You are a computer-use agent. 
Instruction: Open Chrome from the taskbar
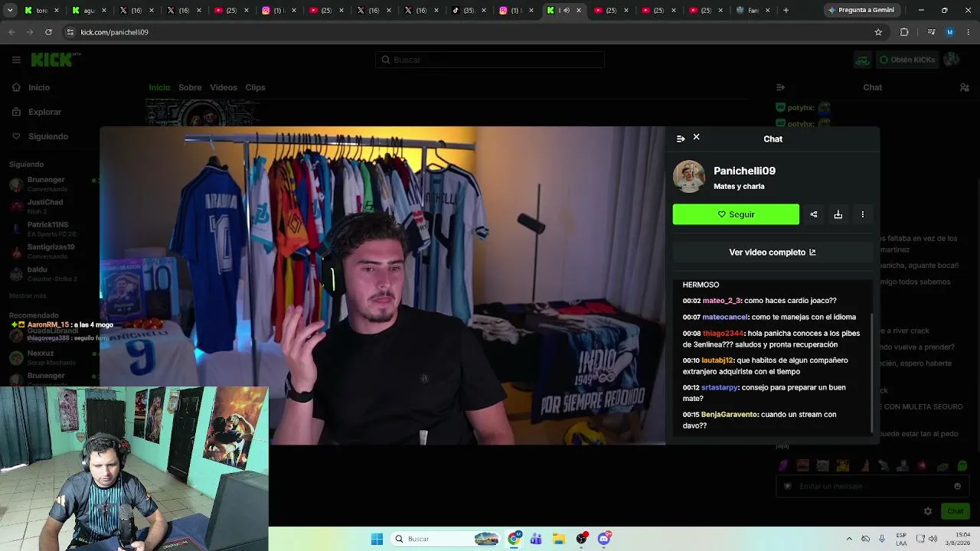514,539
